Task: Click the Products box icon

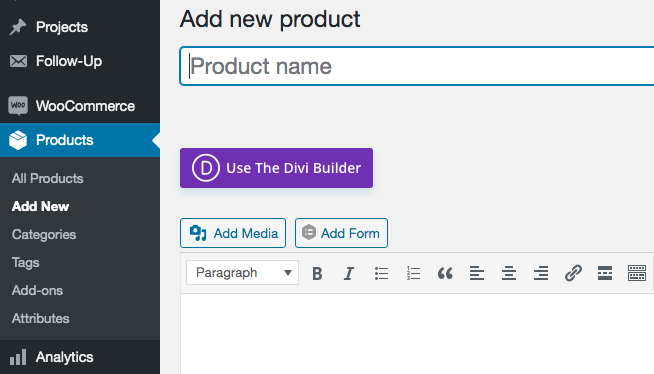Action: (18, 140)
